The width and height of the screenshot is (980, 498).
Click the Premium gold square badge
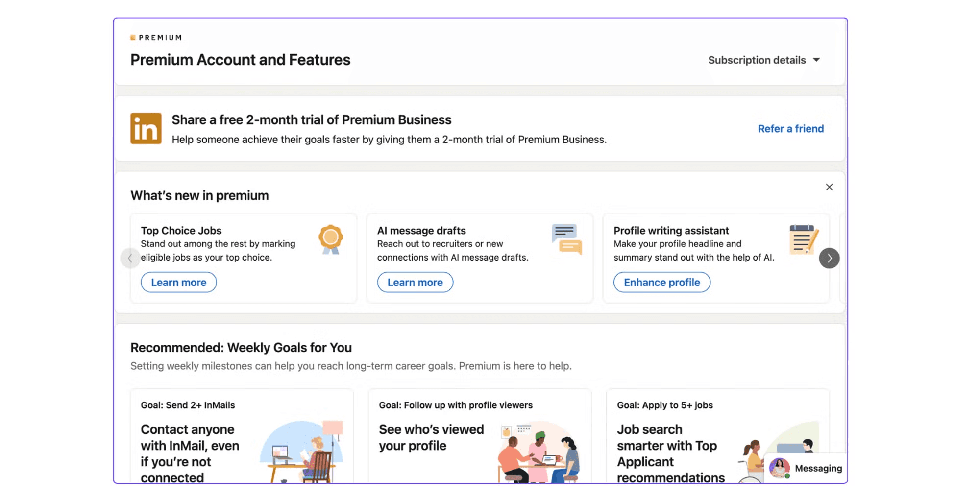[133, 38]
